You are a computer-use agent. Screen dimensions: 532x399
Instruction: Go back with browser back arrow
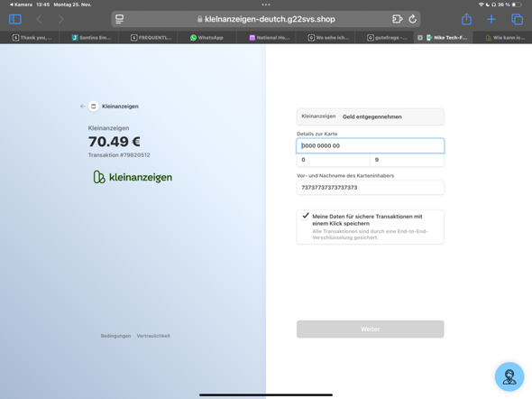[40, 19]
